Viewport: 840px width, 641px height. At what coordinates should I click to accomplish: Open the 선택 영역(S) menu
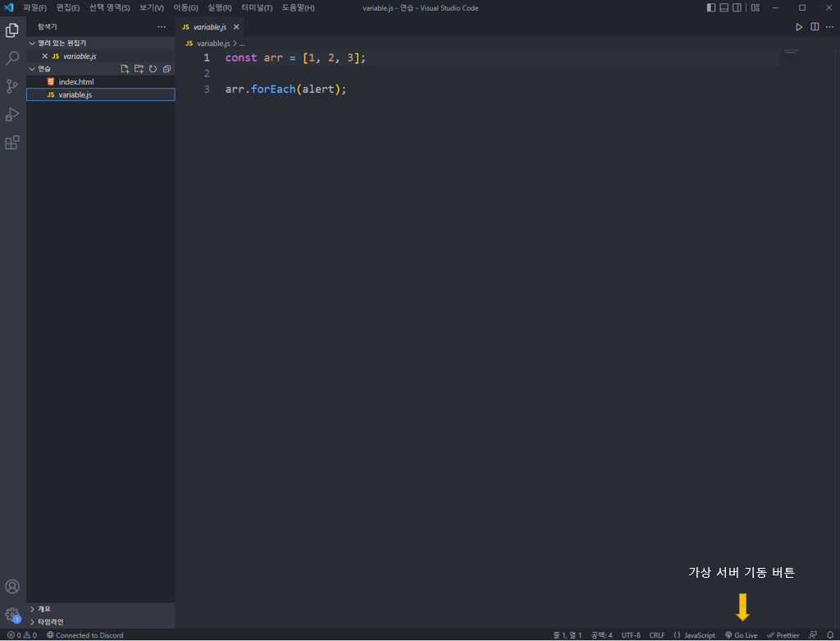[109, 8]
